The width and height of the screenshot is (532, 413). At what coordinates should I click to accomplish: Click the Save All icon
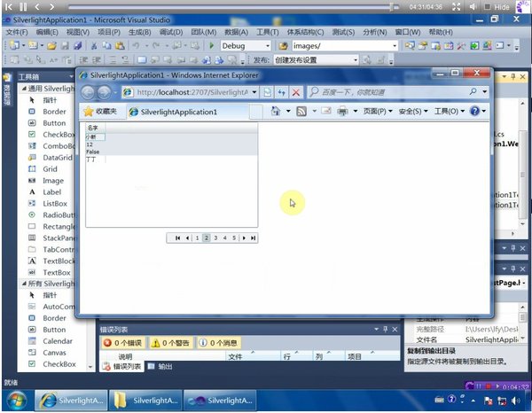coord(78,45)
